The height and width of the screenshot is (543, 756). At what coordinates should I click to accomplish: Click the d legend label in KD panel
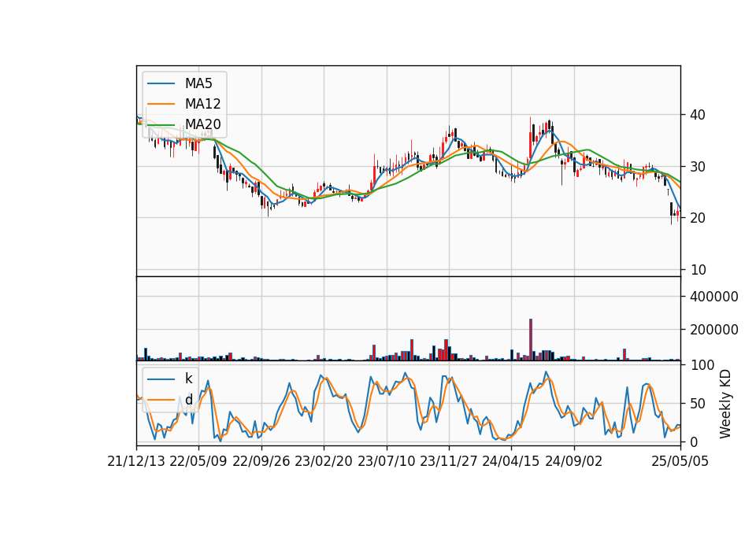pos(188,400)
